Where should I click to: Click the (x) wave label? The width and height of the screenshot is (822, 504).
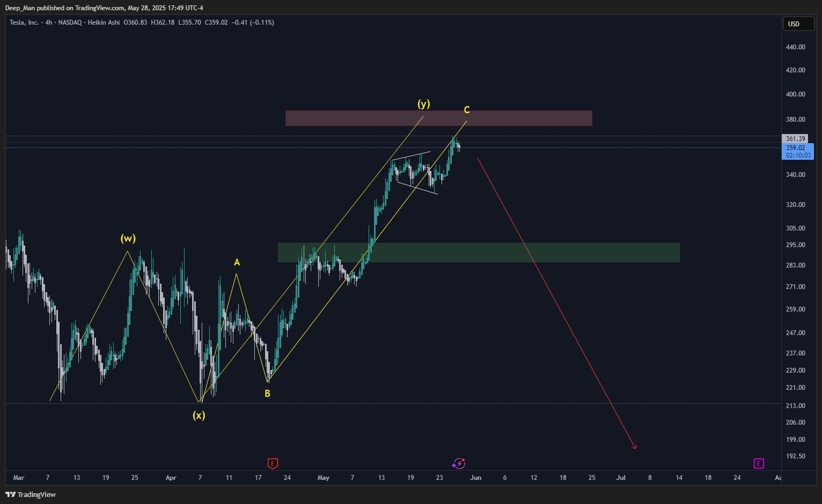[x=199, y=415]
